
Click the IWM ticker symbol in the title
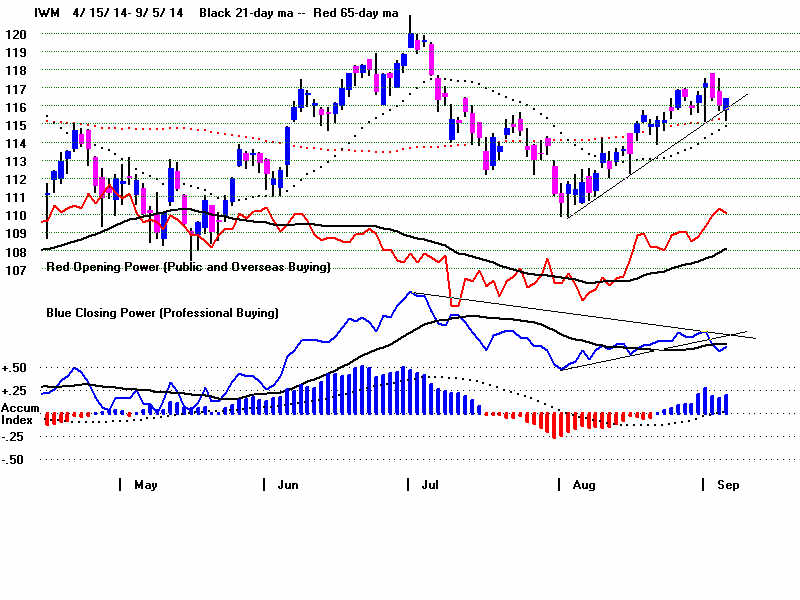pyautogui.click(x=47, y=13)
